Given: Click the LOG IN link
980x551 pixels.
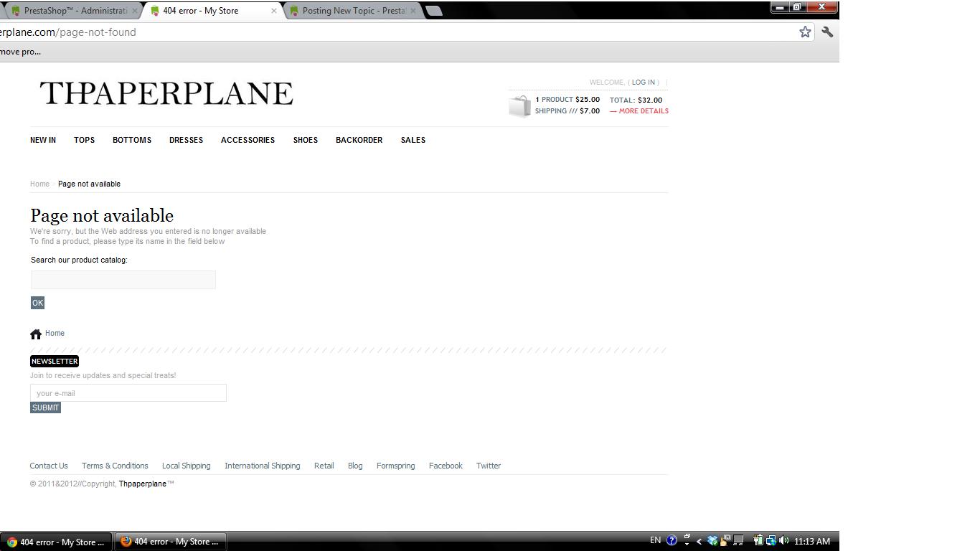Looking at the screenshot, I should tap(643, 83).
